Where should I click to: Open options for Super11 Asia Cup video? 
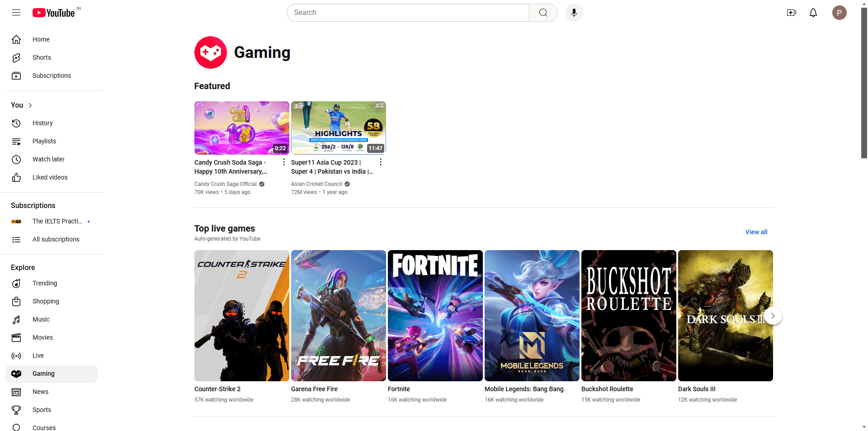pyautogui.click(x=381, y=162)
